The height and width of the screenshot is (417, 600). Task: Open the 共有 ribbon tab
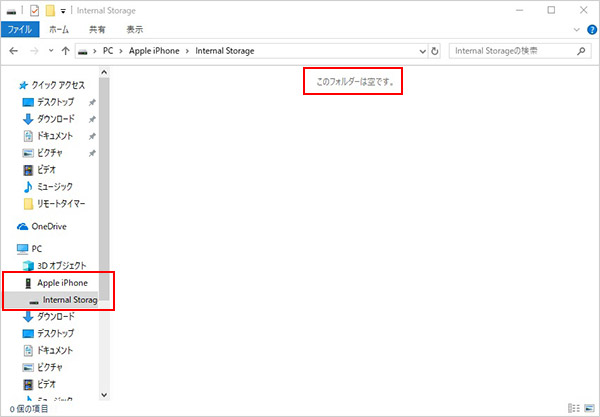pos(97,30)
